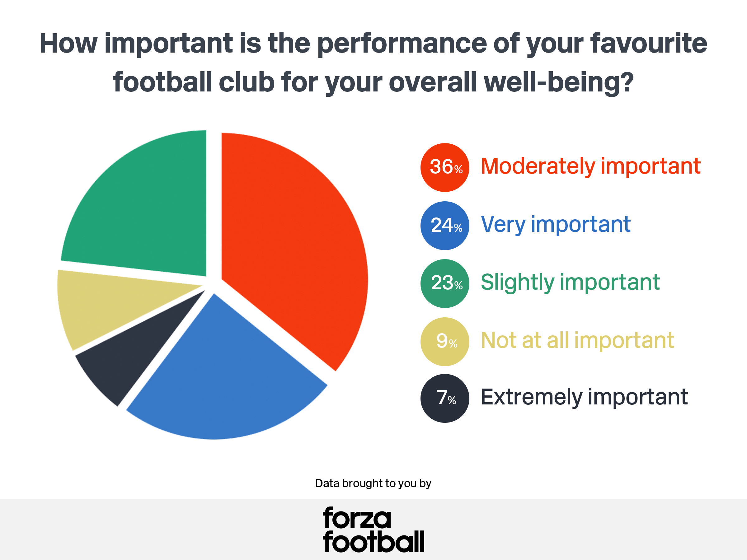Click the Data brought to you by text
This screenshot has width=747, height=560.
pyautogui.click(x=373, y=483)
